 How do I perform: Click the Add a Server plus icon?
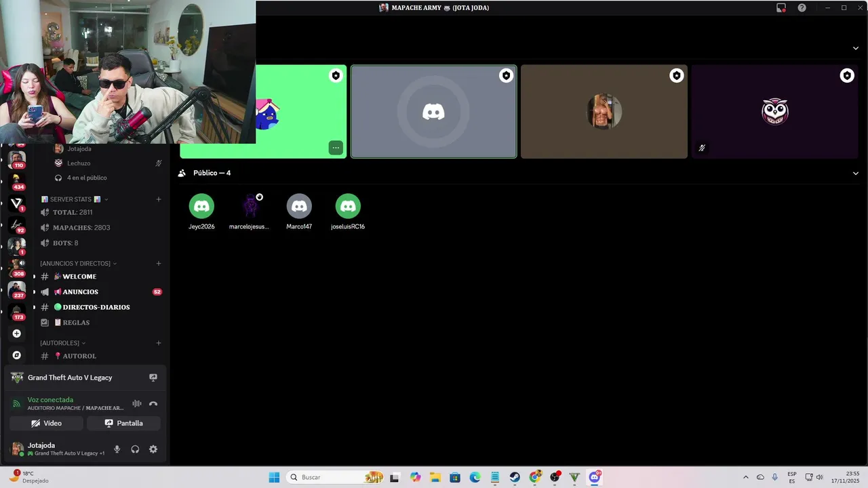(17, 333)
